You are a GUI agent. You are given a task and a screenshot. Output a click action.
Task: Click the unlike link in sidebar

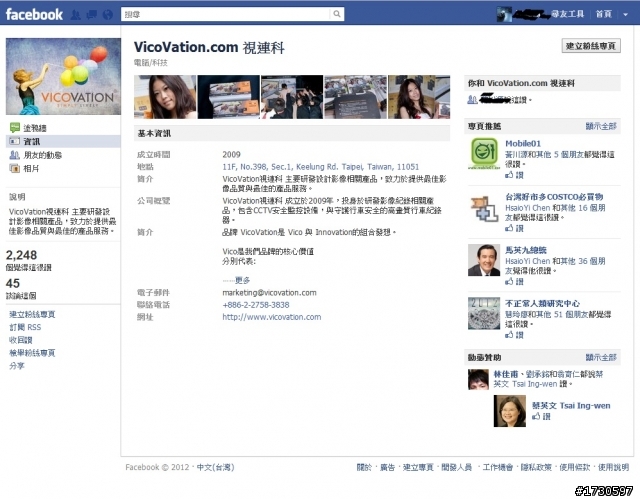(20, 340)
